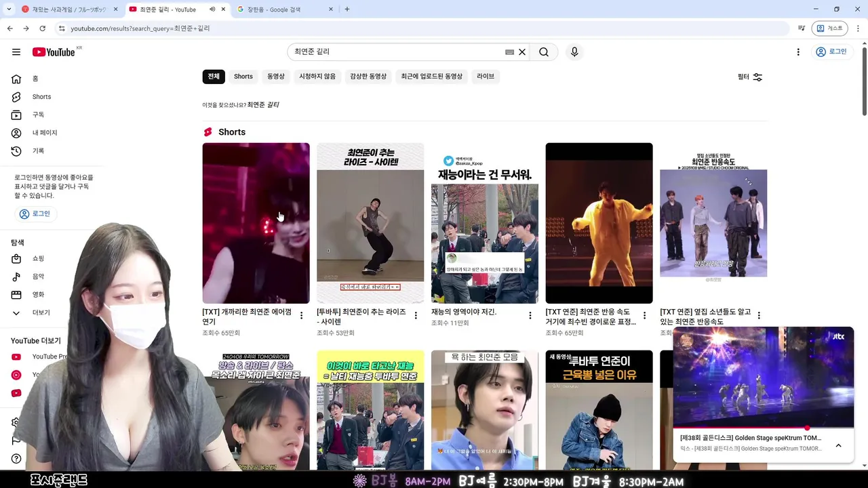
Task: Open the browser three-dot menu
Action: click(x=859, y=28)
